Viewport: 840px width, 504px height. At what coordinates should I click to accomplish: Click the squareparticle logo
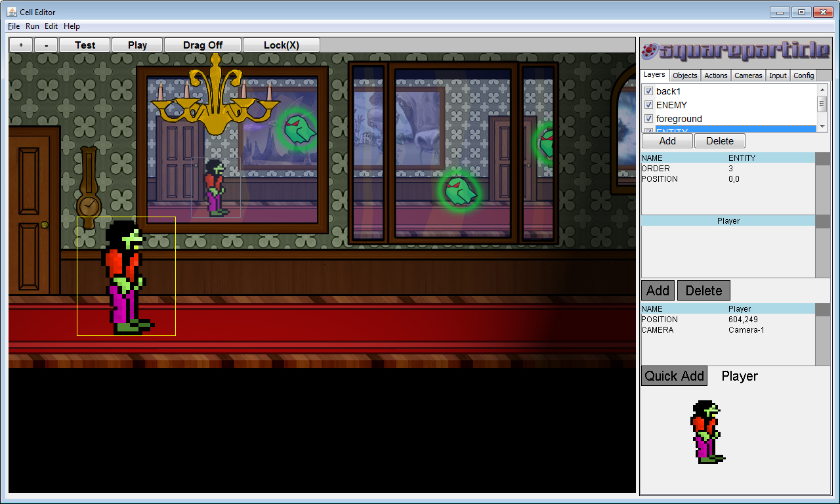[x=734, y=50]
